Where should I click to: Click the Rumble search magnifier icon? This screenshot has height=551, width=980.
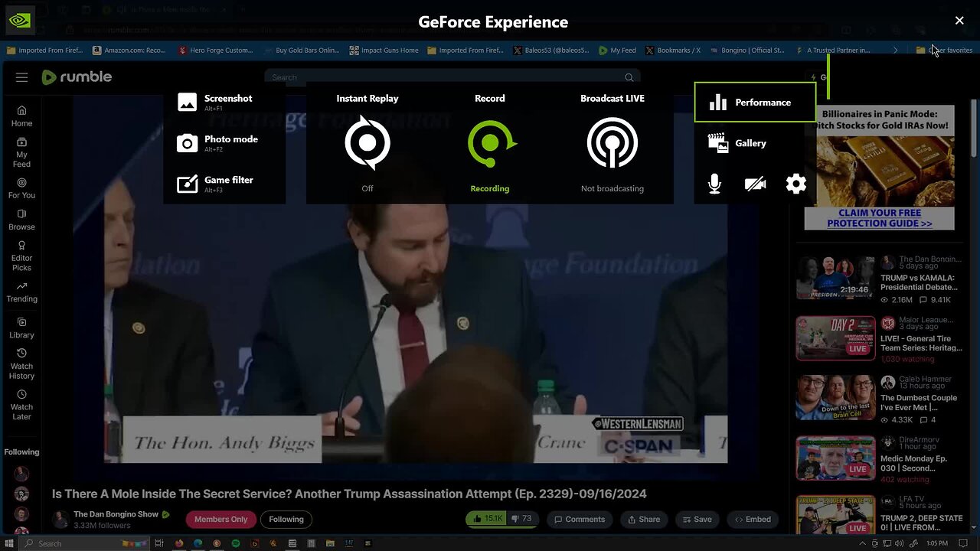pos(629,77)
